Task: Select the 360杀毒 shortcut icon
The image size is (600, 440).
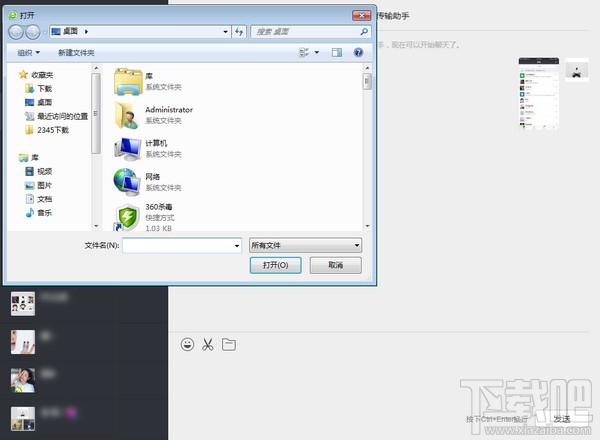Action: click(x=127, y=217)
